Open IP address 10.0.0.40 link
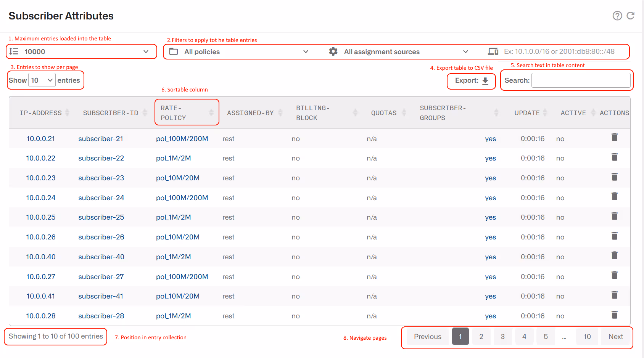Screen dimensions: 644x358 41,257
